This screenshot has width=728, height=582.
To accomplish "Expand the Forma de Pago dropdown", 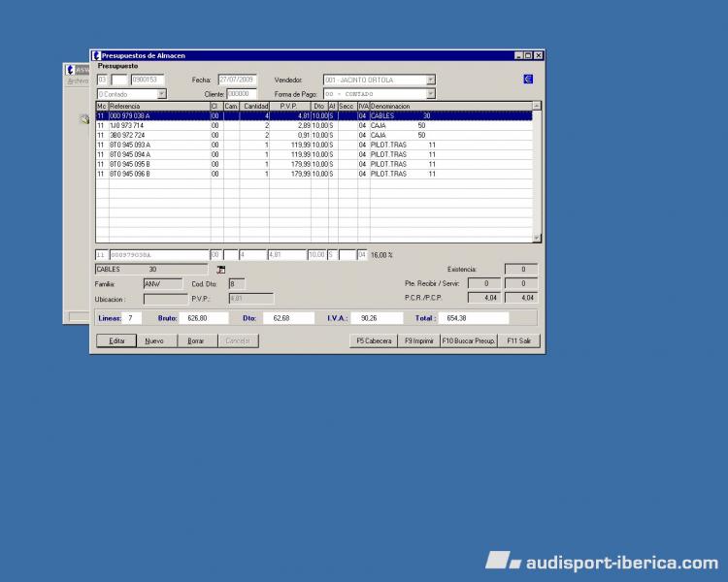I will click(x=431, y=94).
